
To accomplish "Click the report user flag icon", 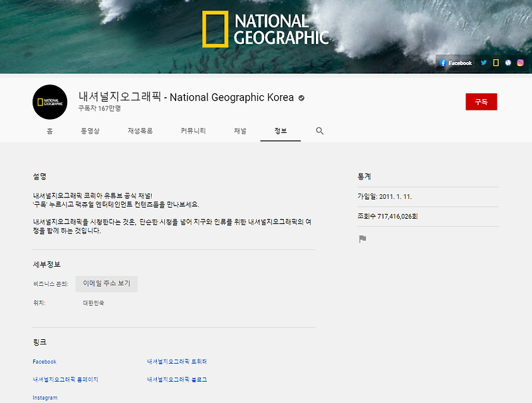I will pos(362,239).
